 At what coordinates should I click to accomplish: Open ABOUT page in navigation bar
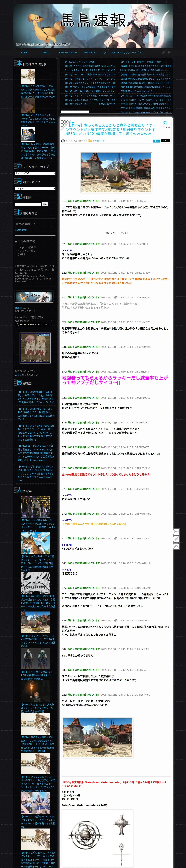46,53
